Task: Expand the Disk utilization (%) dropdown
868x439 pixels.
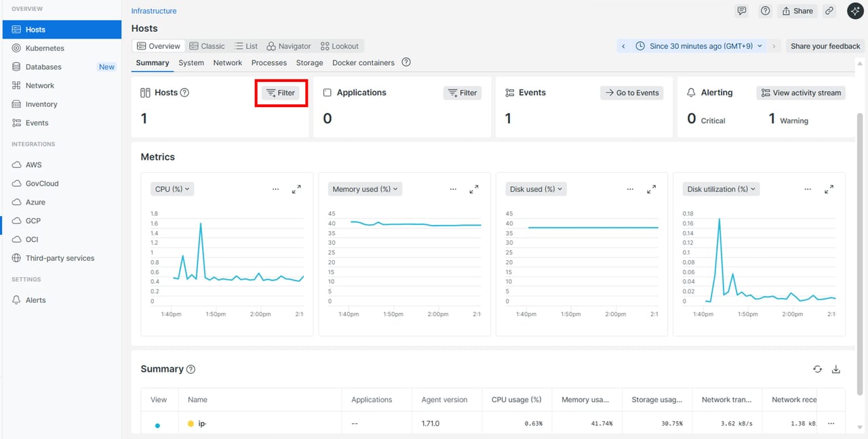Action: pyautogui.click(x=721, y=189)
